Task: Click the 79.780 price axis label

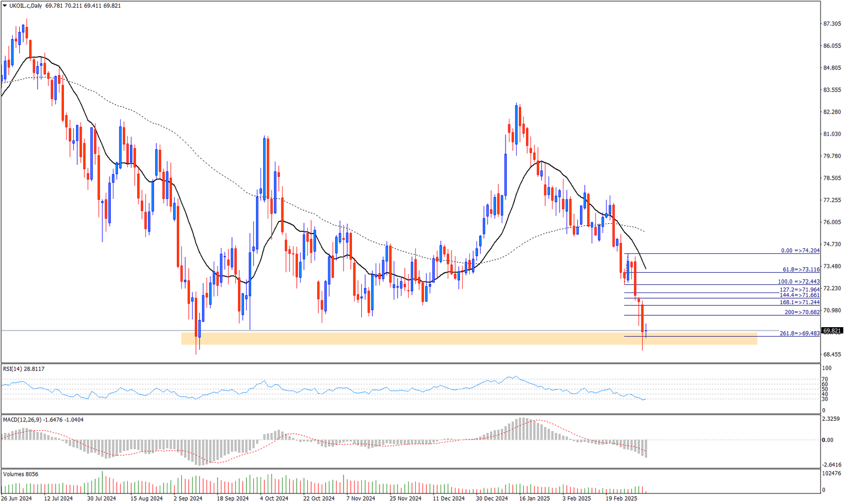Action: tap(832, 156)
